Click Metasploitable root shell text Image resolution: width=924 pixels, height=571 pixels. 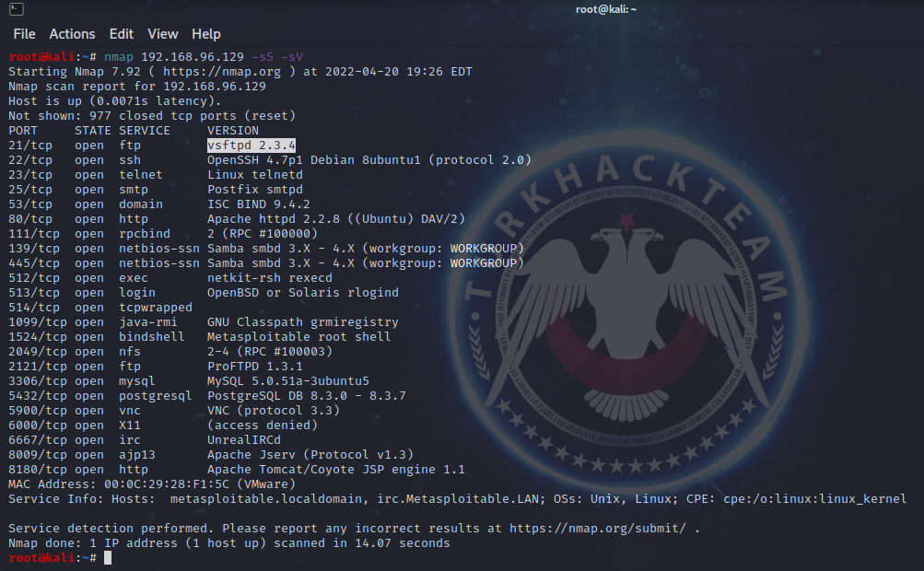[x=298, y=337]
